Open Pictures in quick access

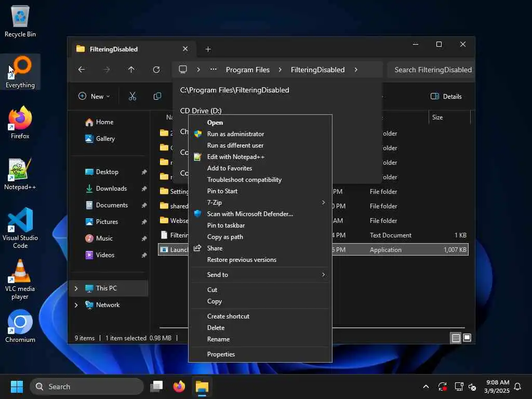102,222
